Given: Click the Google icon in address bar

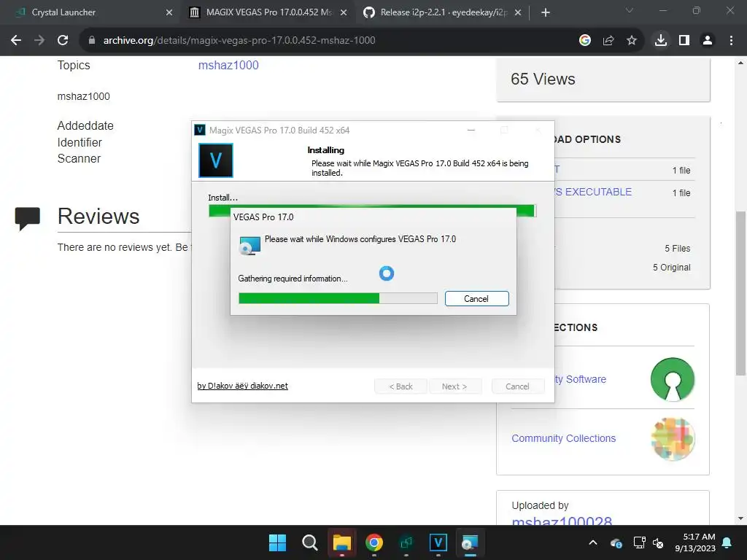Looking at the screenshot, I should [585, 41].
